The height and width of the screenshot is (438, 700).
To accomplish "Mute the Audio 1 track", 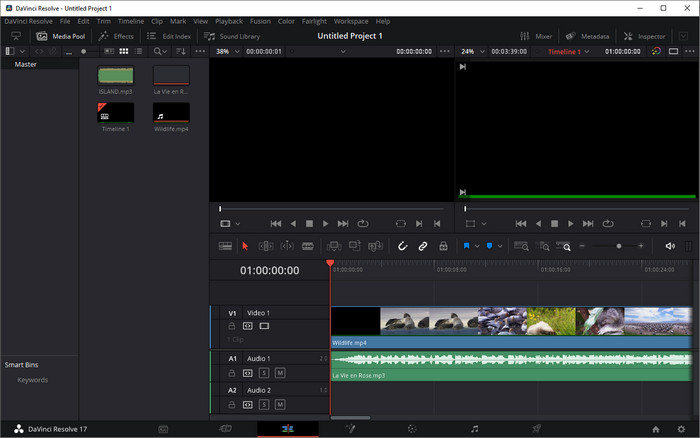I will [280, 373].
